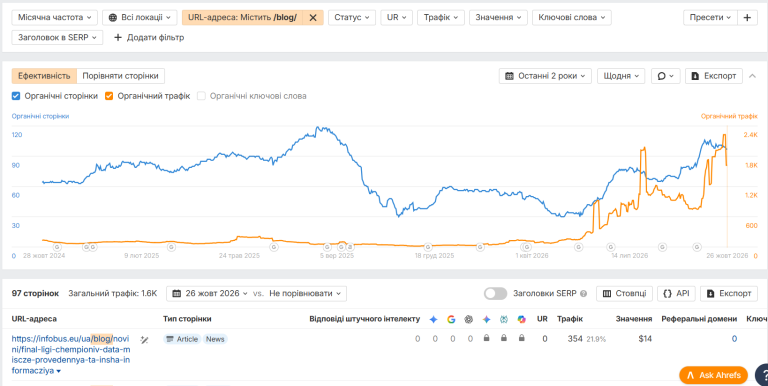Click the Copilot column icon
768x386 pixels.
point(522,319)
